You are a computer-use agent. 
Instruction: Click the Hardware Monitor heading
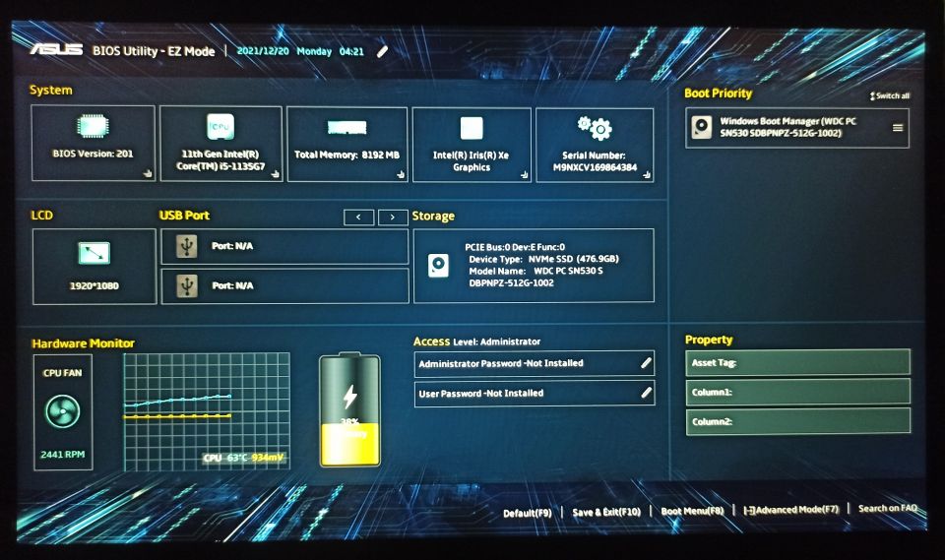click(83, 343)
